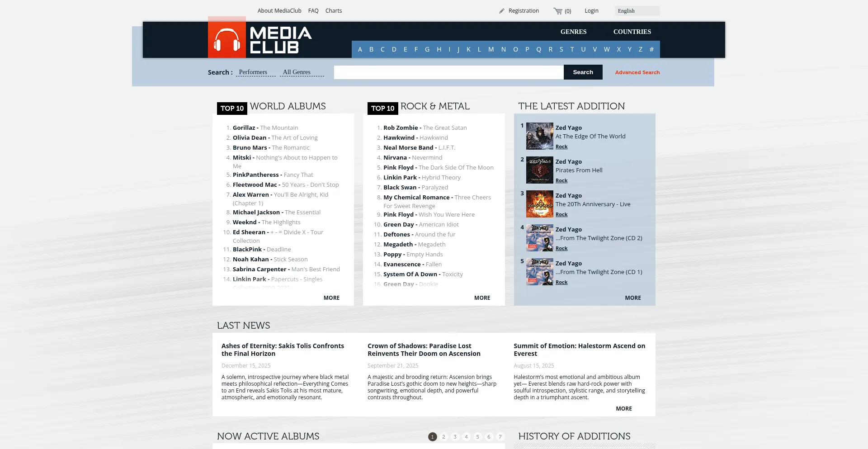
Task: Go to page 2 of Now Active Albums
Action: (444, 437)
